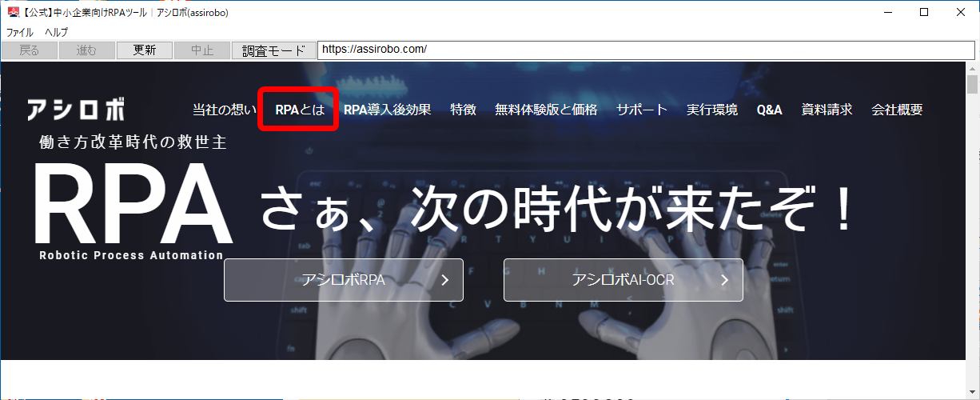Open 会社概要 company overview link
This screenshot has height=400, width=980.
click(x=897, y=110)
